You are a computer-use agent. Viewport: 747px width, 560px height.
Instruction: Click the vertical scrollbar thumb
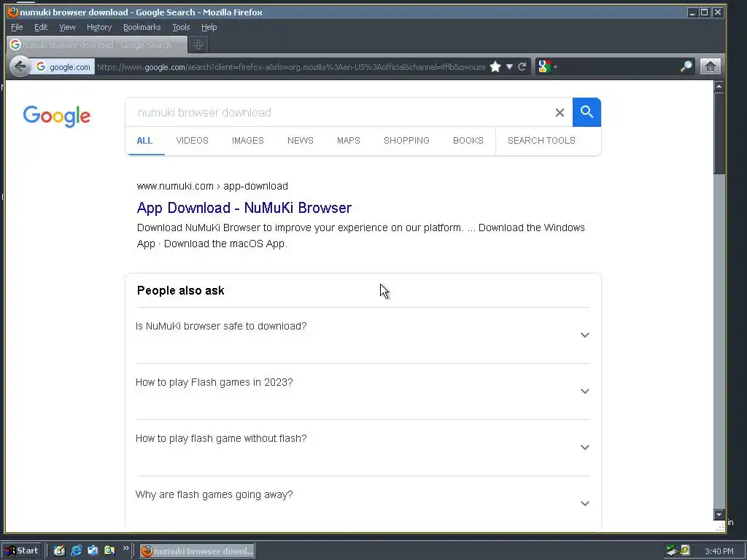pyautogui.click(x=719, y=133)
